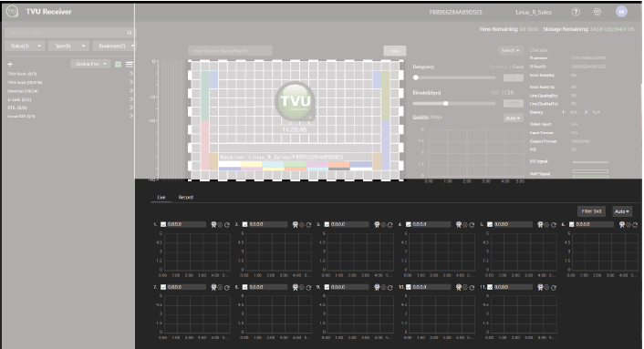Expand the TVU Pack group
This screenshot has width=644, height=349.
[x=131, y=74]
